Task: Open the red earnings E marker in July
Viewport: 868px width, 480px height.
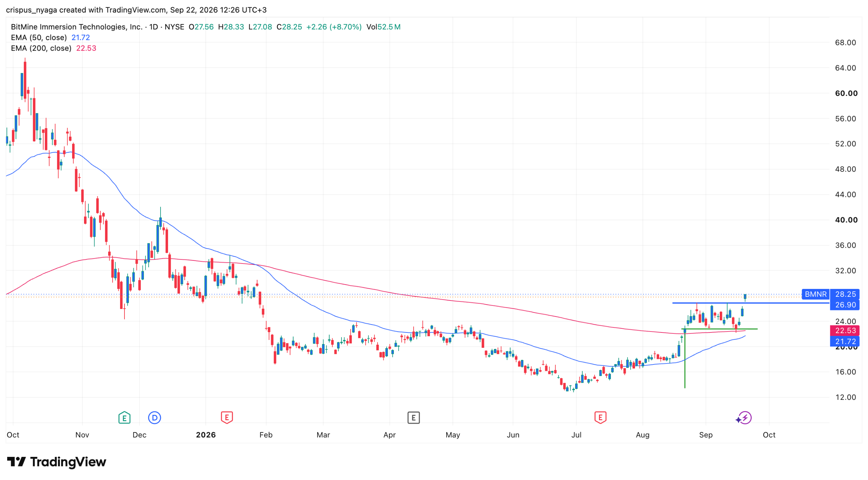Action: point(600,417)
